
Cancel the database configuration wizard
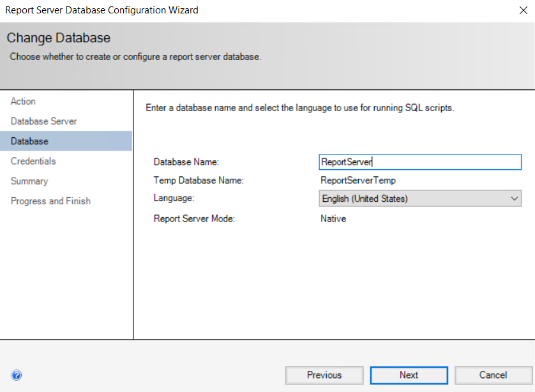493,375
